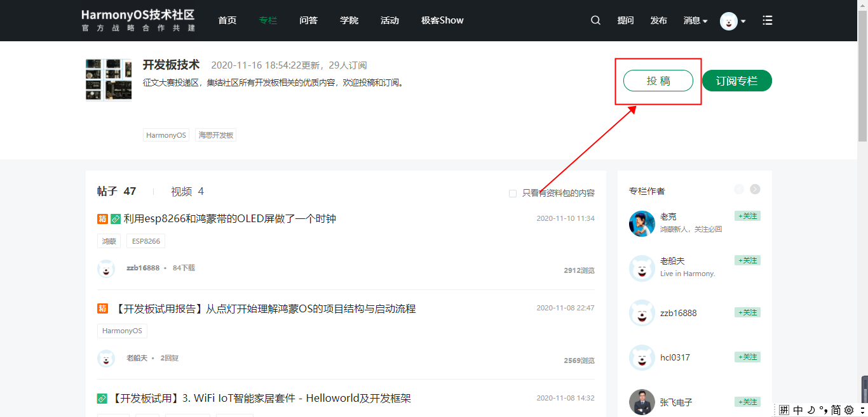Click the 开发板技术 column cover thumbnail

click(x=109, y=80)
